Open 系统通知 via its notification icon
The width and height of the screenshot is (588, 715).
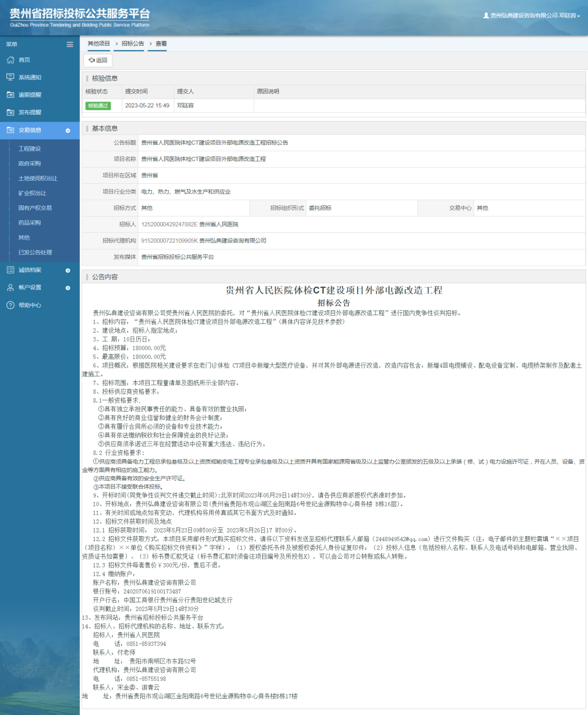coord(10,77)
